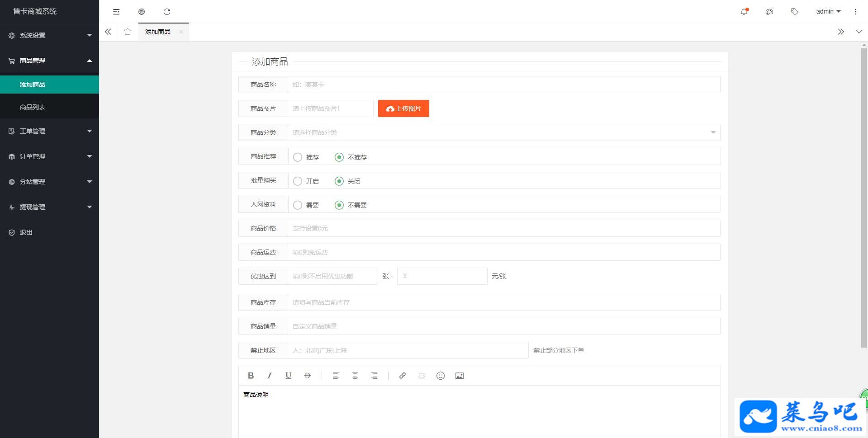868x438 pixels.
Task: Focus the 商品图片 path input
Action: coord(331,108)
